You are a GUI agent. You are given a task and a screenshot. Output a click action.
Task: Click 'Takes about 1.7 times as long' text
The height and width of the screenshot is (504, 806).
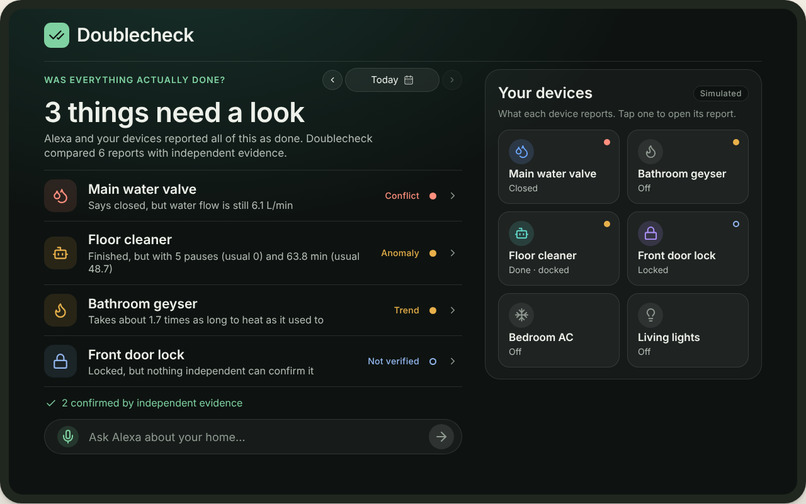(206, 320)
